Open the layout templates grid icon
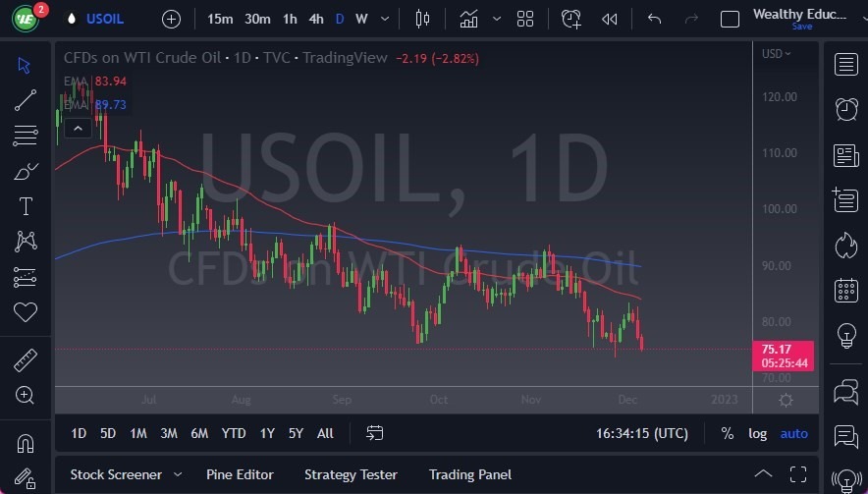868x494 pixels. (524, 20)
